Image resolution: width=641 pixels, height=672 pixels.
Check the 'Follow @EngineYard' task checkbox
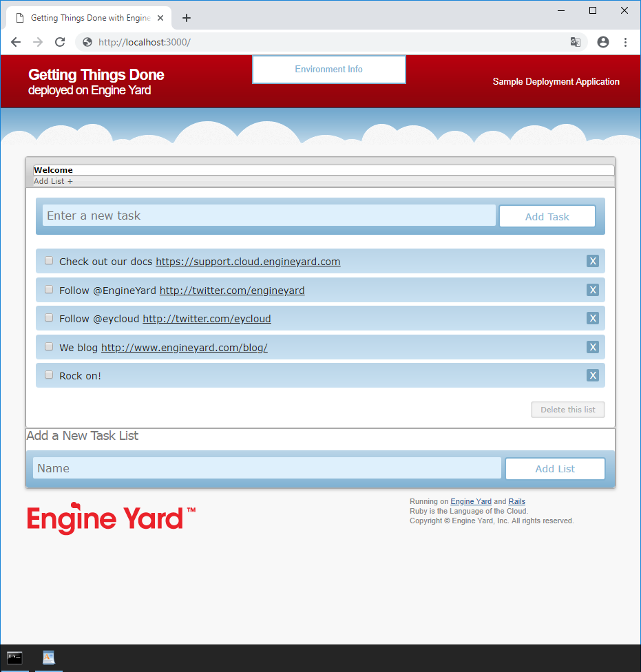49,290
